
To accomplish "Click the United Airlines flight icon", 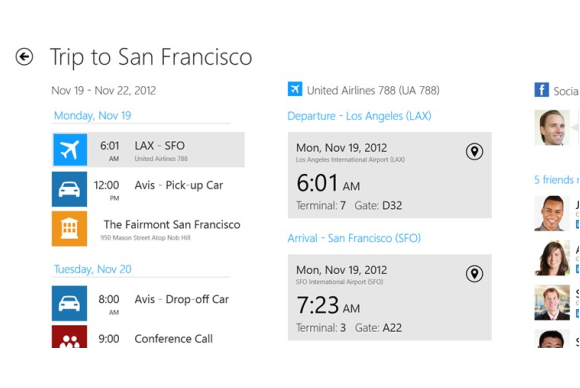I will [295, 89].
